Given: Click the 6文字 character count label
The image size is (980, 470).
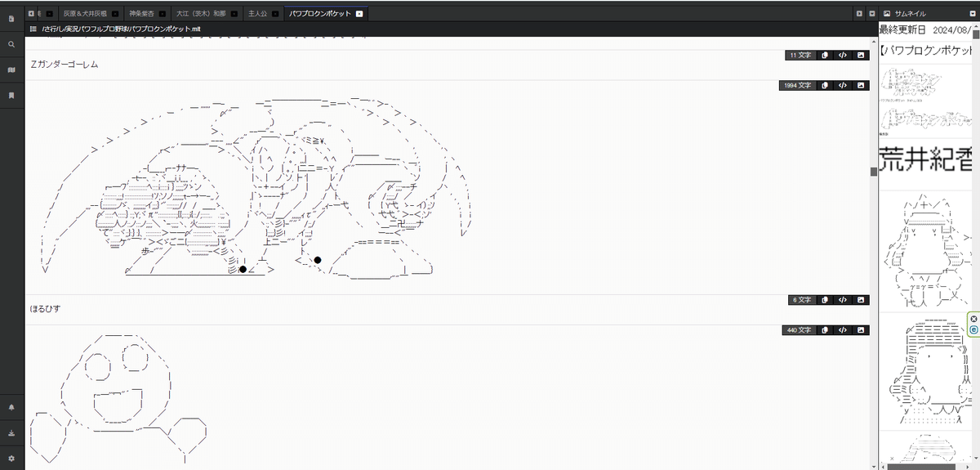Looking at the screenshot, I should [802, 300].
